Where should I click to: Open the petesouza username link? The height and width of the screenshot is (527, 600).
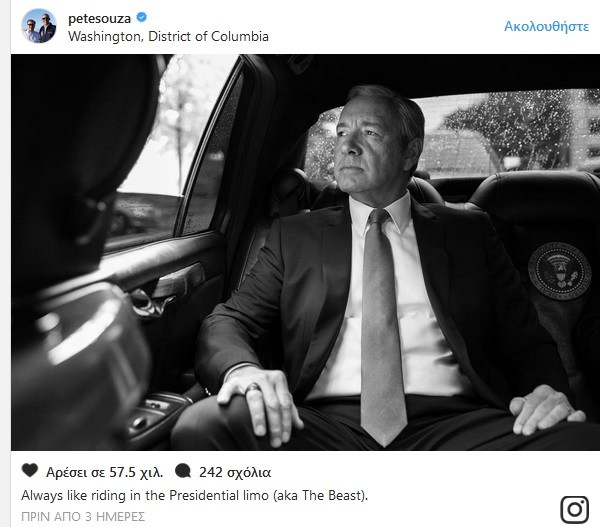click(99, 18)
